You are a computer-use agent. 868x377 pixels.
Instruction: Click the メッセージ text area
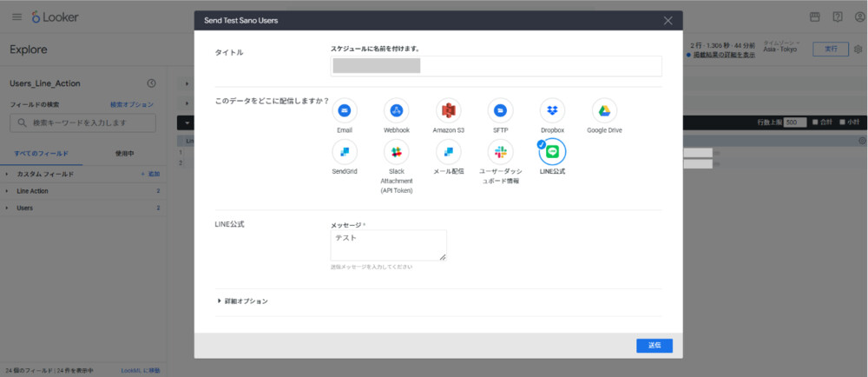pyautogui.click(x=389, y=245)
